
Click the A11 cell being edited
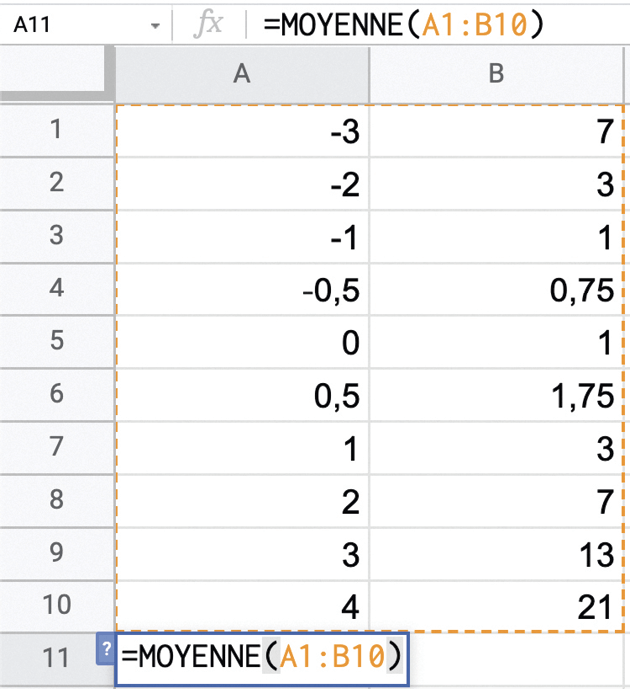(x=262, y=658)
